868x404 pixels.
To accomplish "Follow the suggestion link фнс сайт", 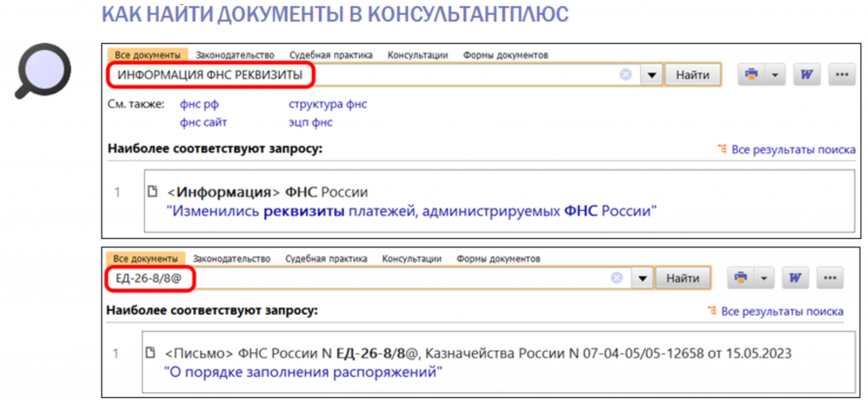I will click(x=203, y=122).
